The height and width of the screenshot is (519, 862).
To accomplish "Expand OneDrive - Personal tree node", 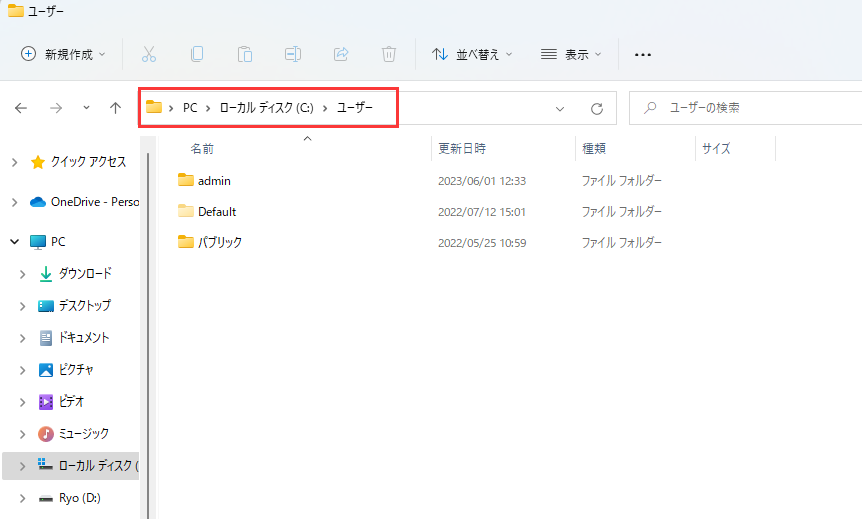I will pos(15,202).
